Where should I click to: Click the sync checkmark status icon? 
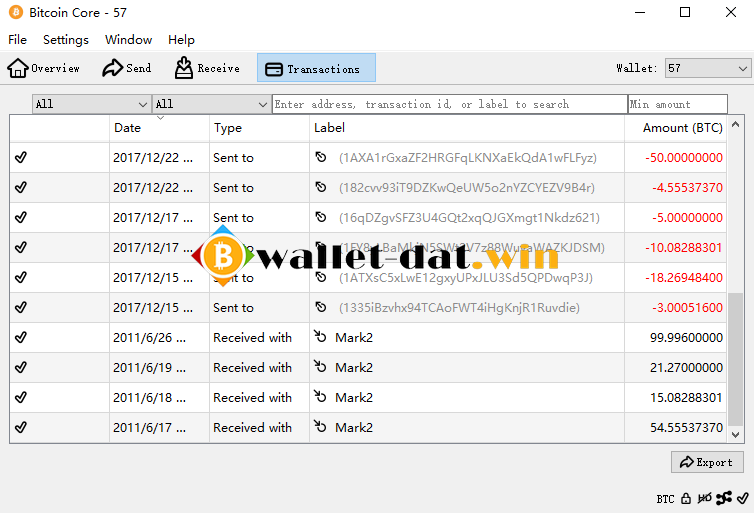pos(742,498)
